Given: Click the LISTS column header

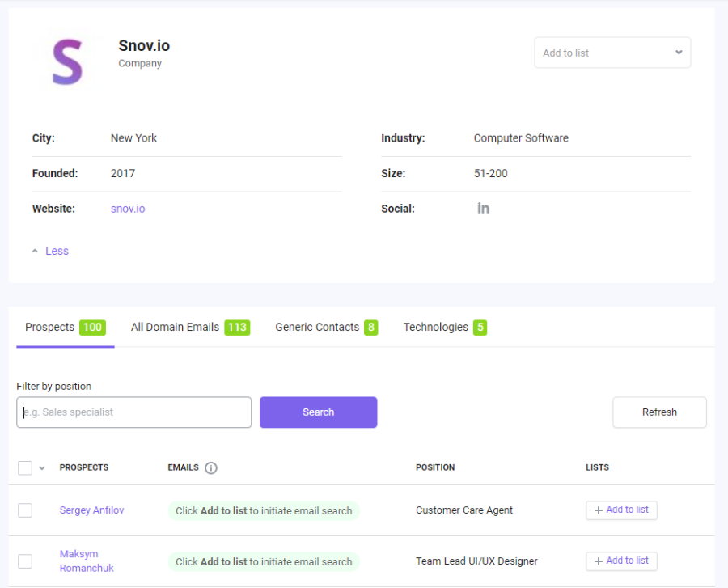Looking at the screenshot, I should click(x=597, y=467).
